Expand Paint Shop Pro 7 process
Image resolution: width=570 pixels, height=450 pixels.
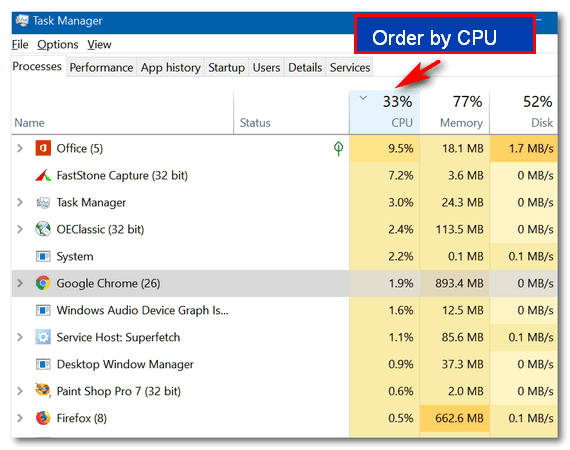(x=20, y=391)
